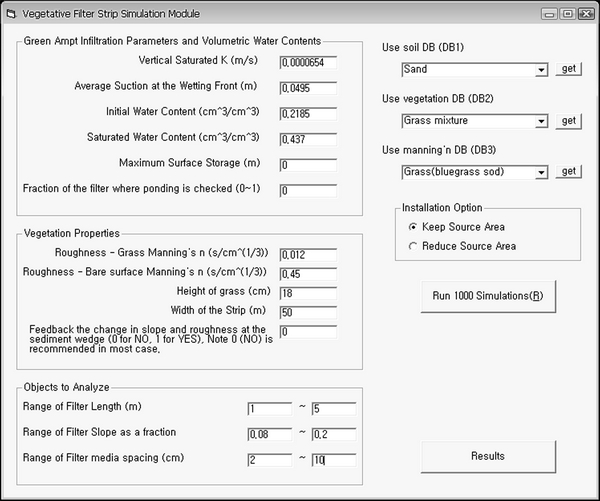
Task: Click the 'Saturated Water Content' label
Action: click(x=173, y=137)
